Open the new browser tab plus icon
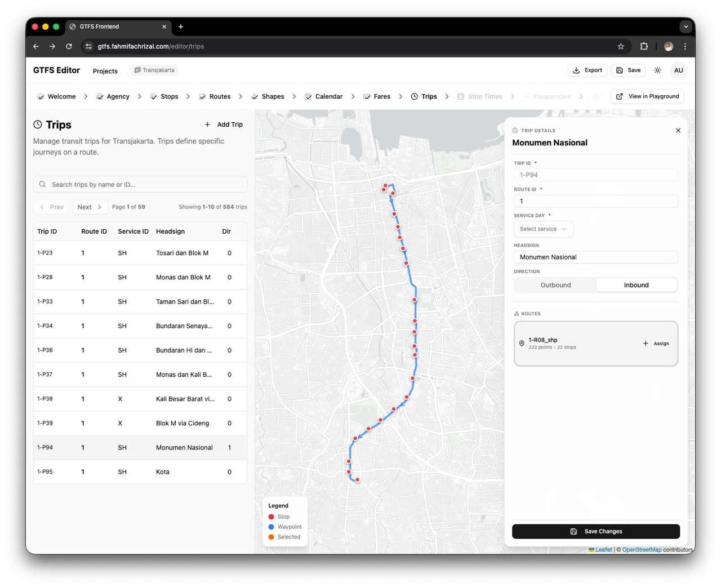 point(181,26)
